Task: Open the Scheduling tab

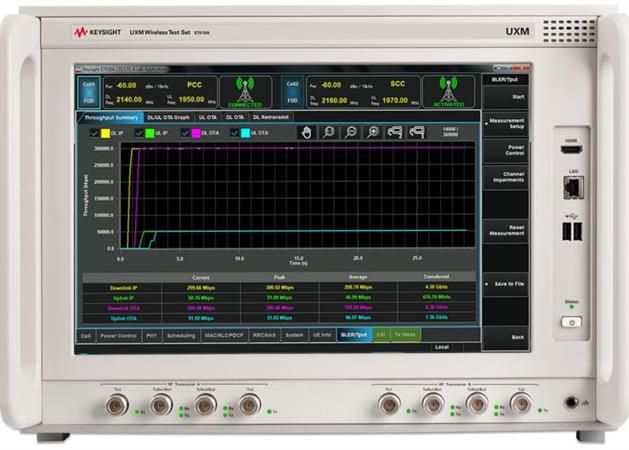Action: [x=181, y=336]
